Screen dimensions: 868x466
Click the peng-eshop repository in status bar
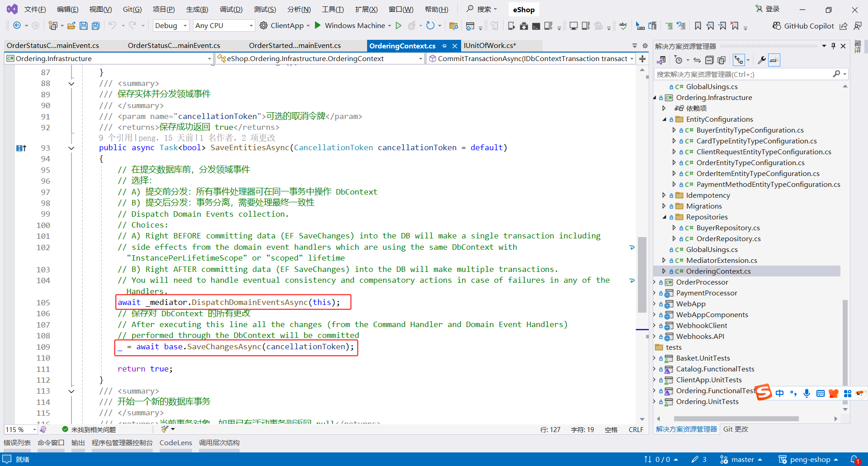(x=808, y=460)
